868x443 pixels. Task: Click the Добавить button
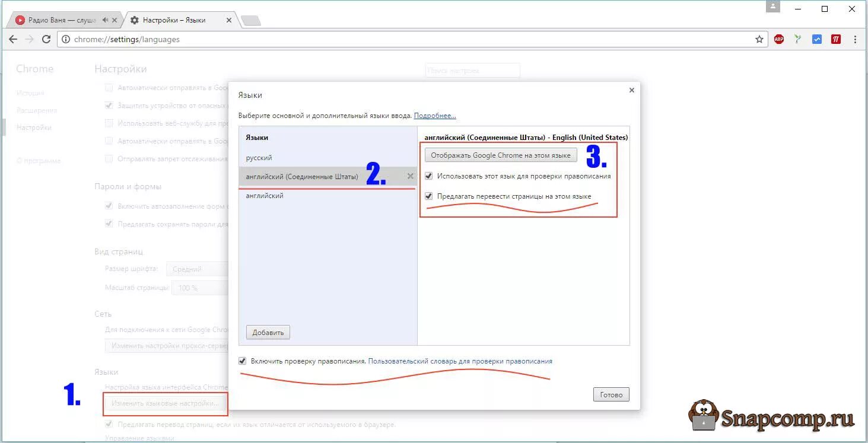[x=268, y=332]
